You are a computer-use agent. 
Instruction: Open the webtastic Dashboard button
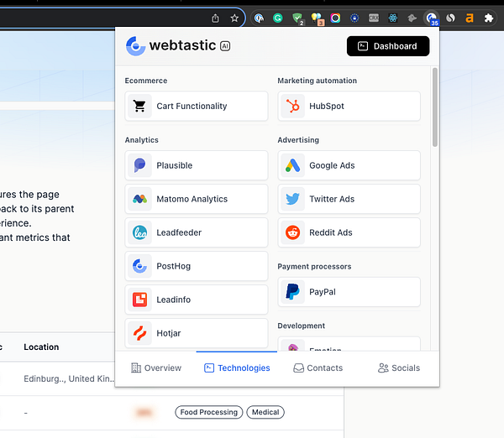388,46
